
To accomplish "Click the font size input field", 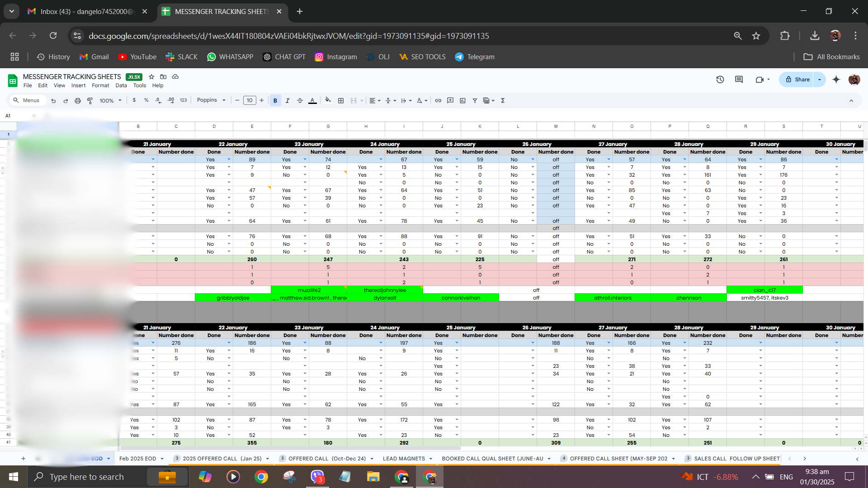I will pos(250,100).
